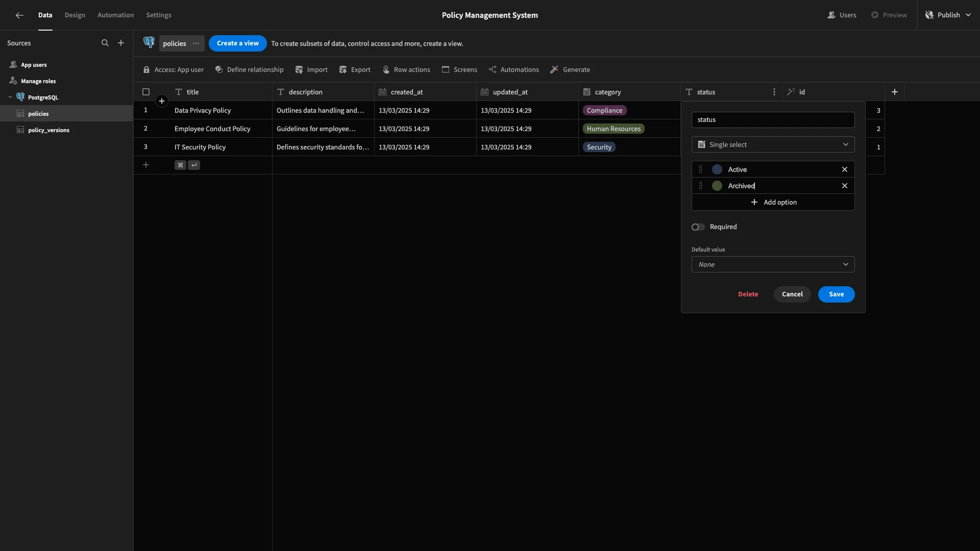This screenshot has height=551, width=980.
Task: Click the description column header
Action: pos(323,92)
